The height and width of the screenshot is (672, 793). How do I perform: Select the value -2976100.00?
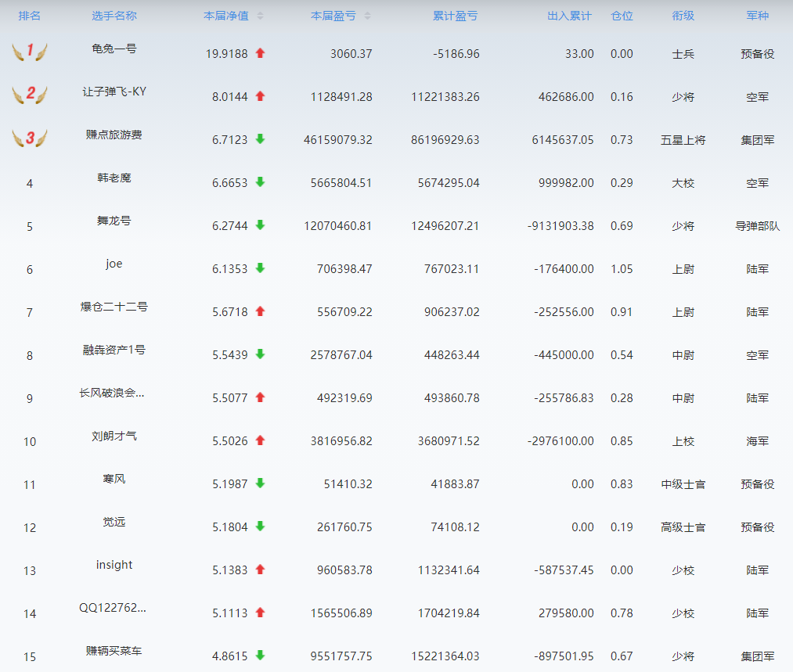pyautogui.click(x=561, y=441)
